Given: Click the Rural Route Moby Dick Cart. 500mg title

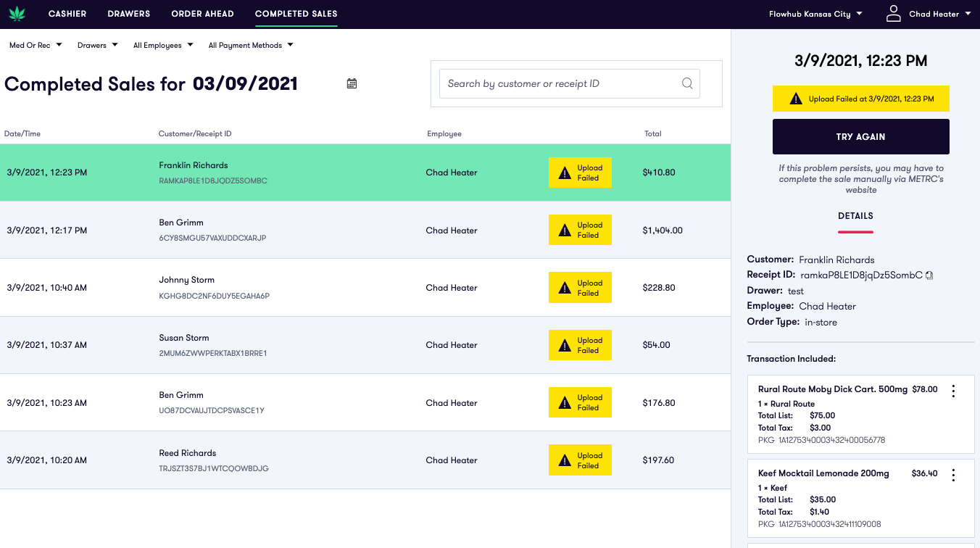Looking at the screenshot, I should 833,389.
